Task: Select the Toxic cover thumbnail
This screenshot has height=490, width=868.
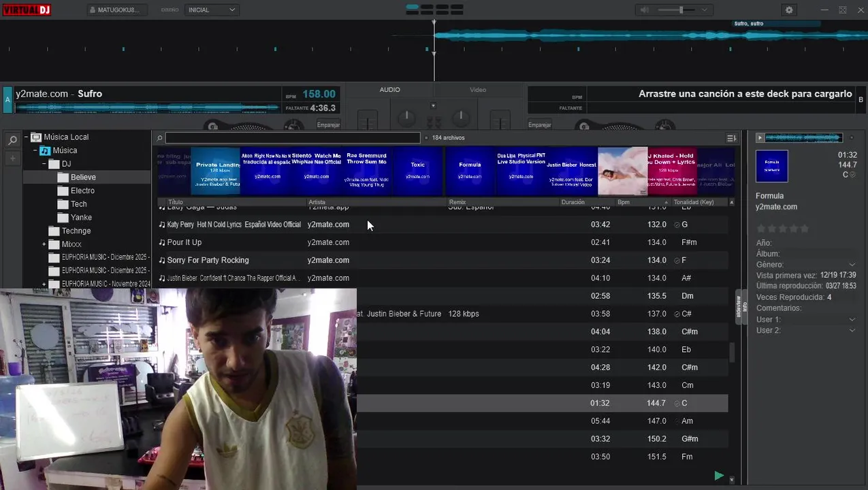Action: [x=418, y=171]
